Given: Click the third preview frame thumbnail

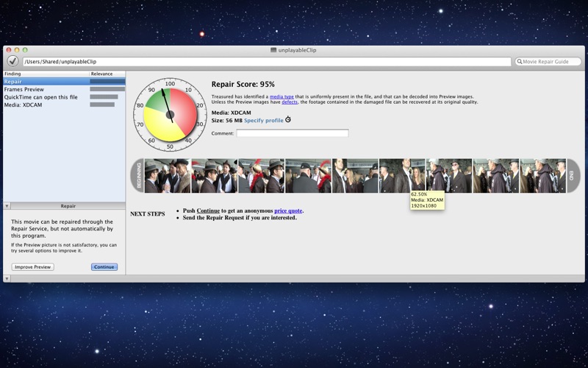Looking at the screenshot, I should pos(262,176).
